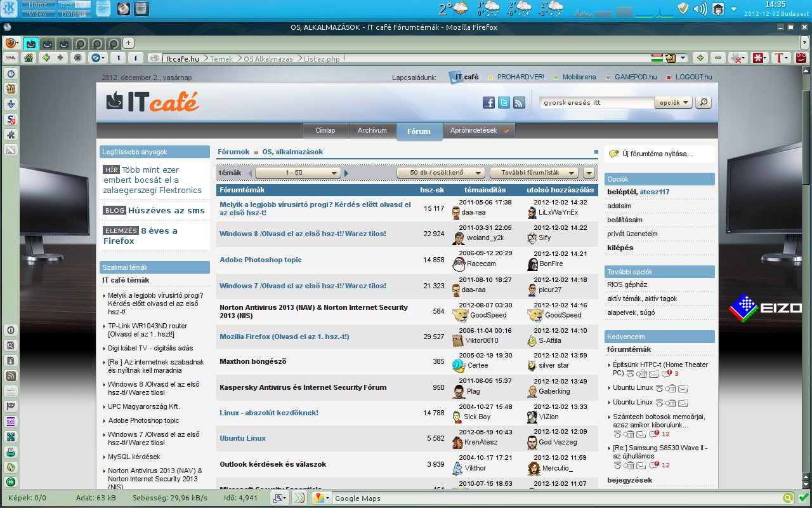Click the search magnifier button
This screenshot has width=812, height=508.
[x=703, y=102]
